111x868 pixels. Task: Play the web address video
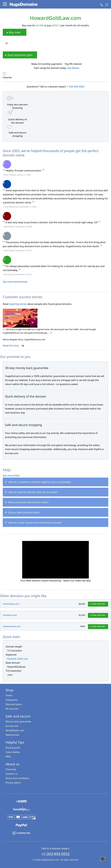pyautogui.click(x=56, y=559)
